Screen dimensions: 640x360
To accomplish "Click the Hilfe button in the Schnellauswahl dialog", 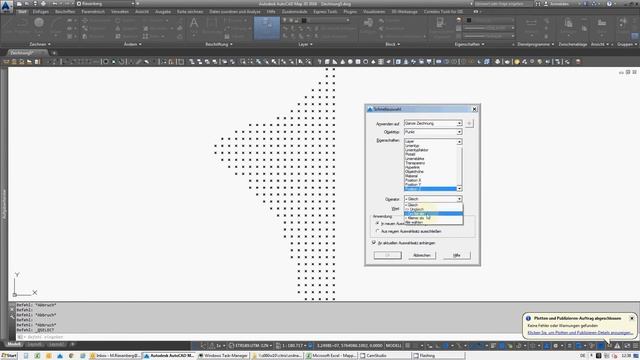I will tap(456, 255).
